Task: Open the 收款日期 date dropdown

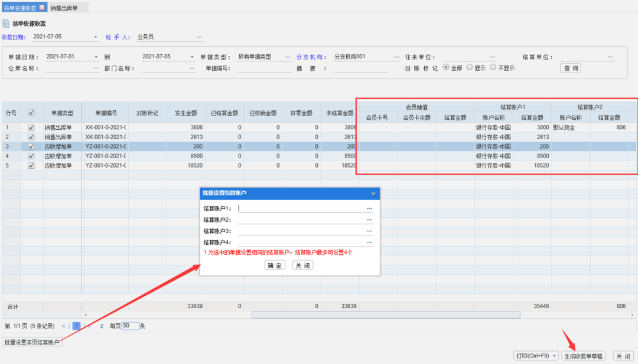Action: click(96, 37)
